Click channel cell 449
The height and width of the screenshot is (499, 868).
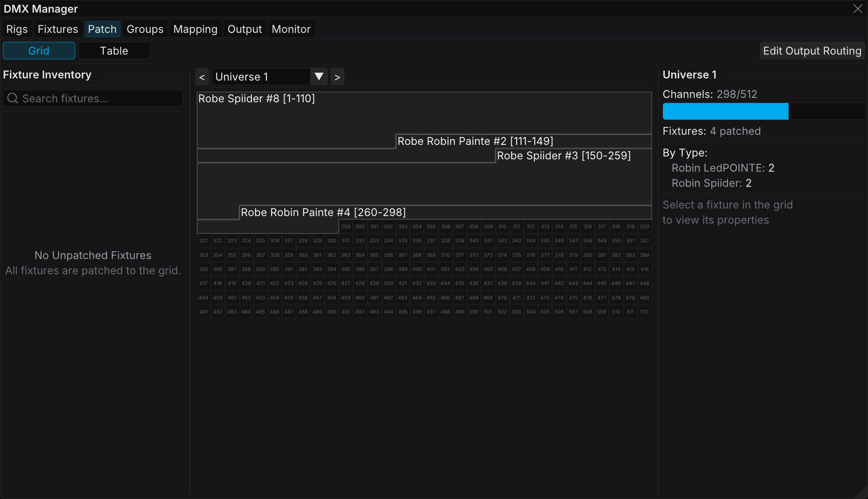204,298
